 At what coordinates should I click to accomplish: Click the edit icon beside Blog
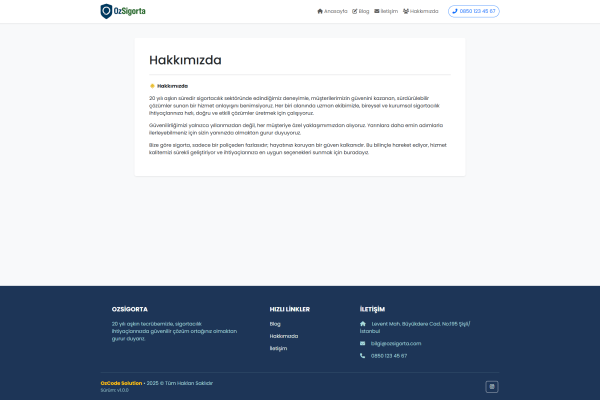coord(355,11)
